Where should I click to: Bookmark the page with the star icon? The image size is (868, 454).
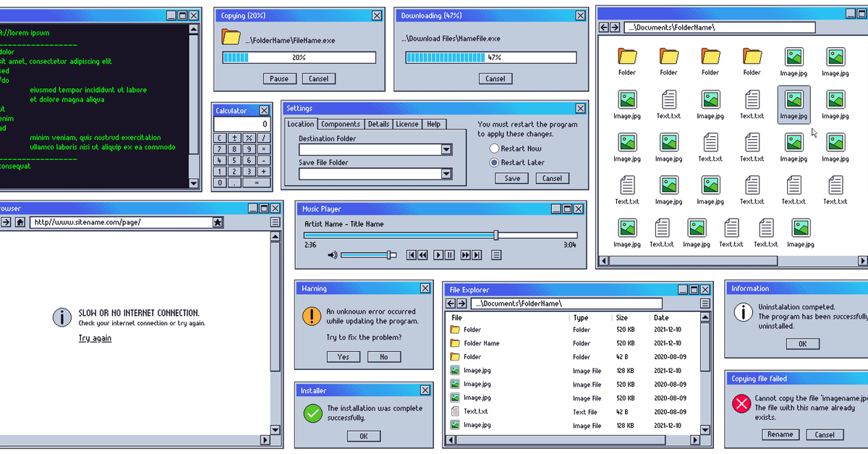point(218,222)
